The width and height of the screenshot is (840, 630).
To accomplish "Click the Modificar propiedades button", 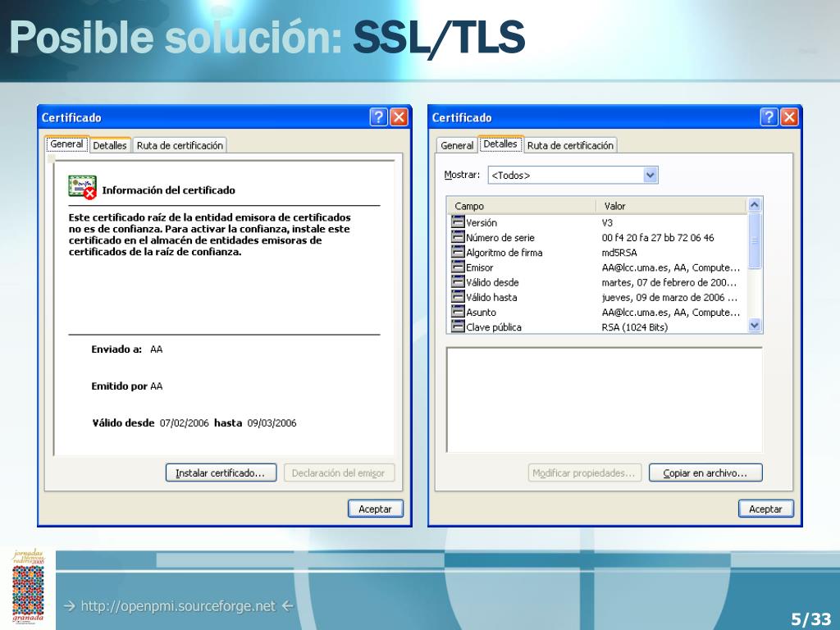I will pyautogui.click(x=584, y=473).
